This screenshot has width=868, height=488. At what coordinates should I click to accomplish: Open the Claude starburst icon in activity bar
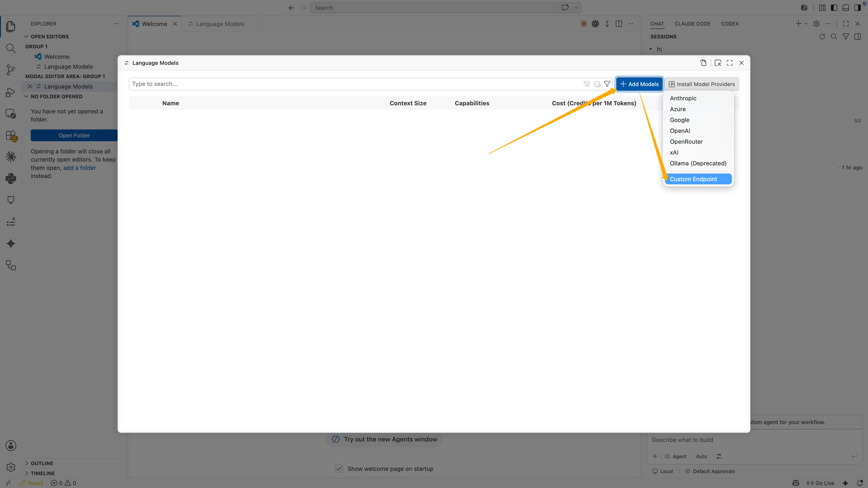tap(11, 157)
